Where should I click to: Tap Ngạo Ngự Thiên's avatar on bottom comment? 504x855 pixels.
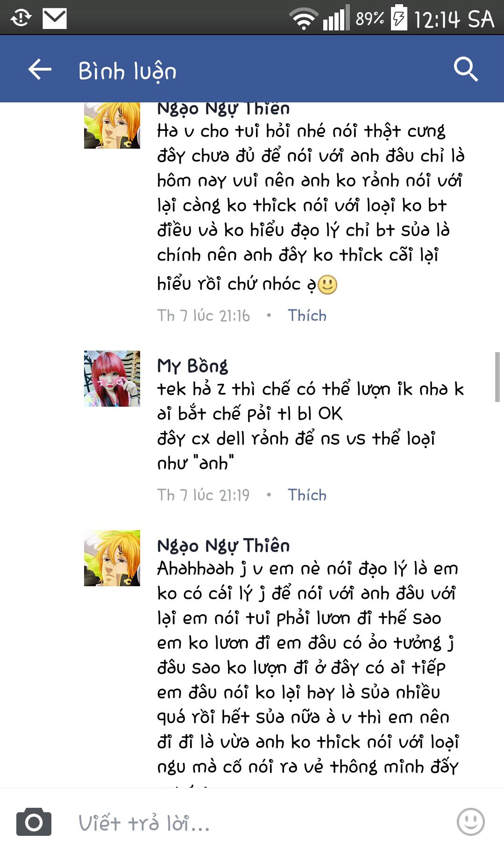(x=112, y=558)
